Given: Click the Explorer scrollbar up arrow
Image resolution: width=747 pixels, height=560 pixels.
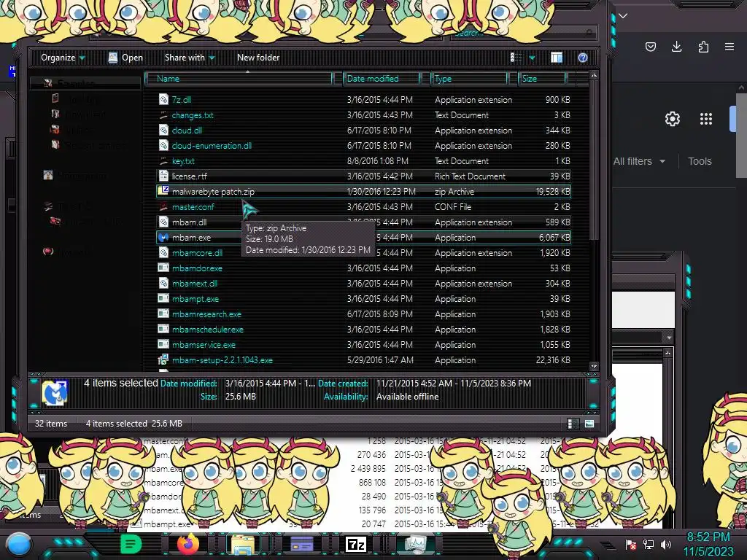Looking at the screenshot, I should tap(594, 75).
